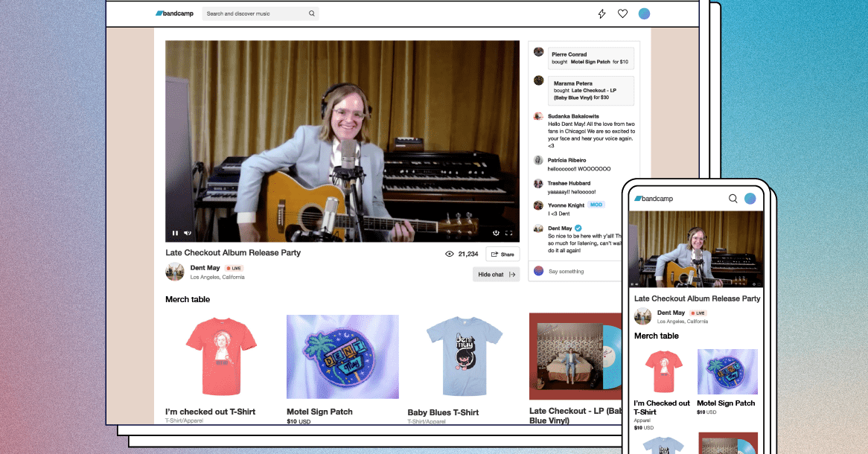The width and height of the screenshot is (868, 454).
Task: Click the Share button under the video
Action: pyautogui.click(x=502, y=254)
